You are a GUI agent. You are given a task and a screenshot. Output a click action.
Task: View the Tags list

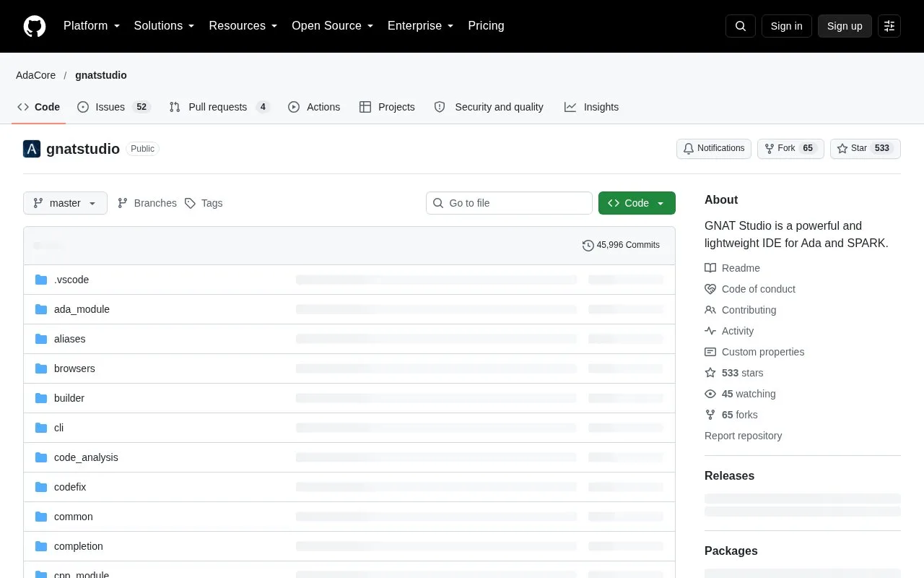coord(204,203)
